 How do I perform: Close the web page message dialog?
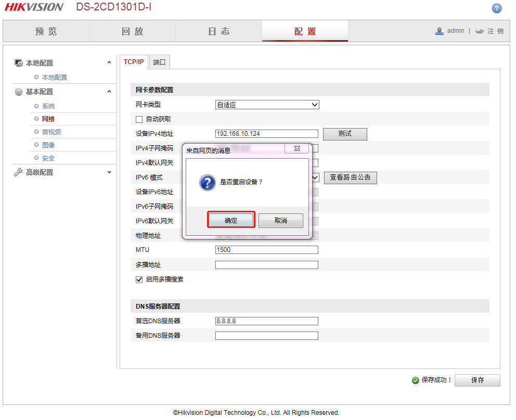297,149
